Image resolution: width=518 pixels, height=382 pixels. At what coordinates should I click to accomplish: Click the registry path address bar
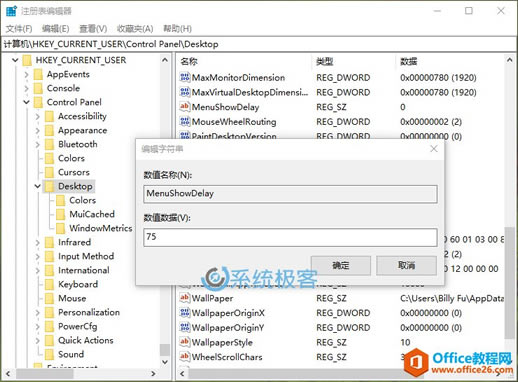pos(259,44)
